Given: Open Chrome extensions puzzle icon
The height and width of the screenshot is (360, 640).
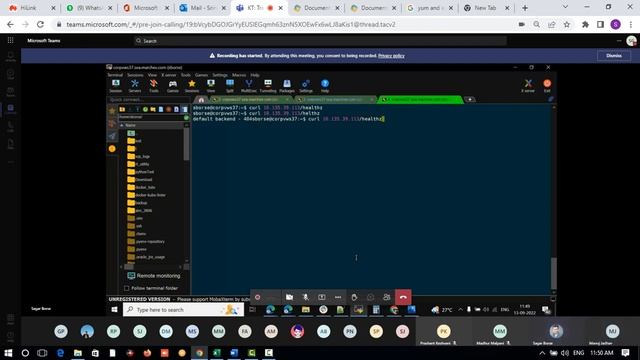Looking at the screenshot, I should [585, 24].
